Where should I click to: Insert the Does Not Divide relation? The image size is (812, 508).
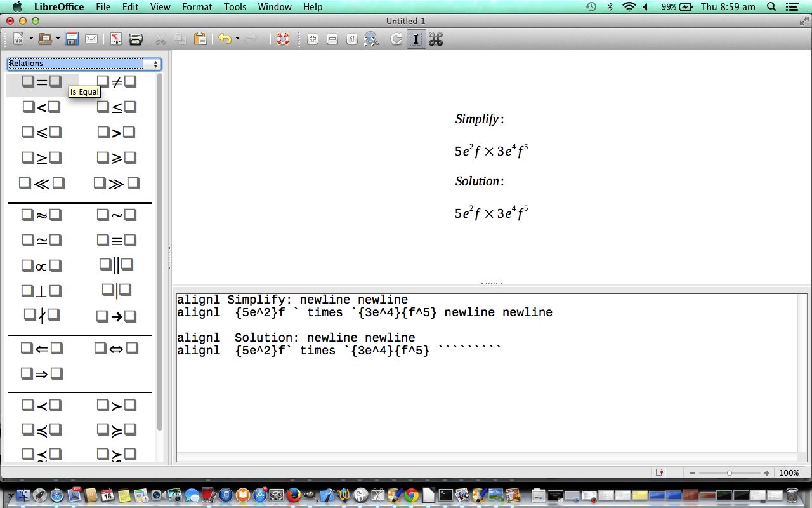point(42,316)
